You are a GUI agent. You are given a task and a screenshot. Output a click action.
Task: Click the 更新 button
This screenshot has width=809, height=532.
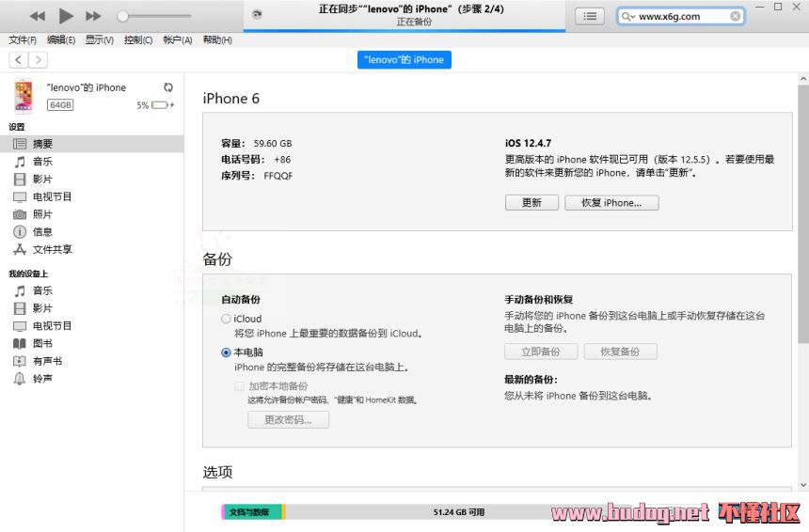pos(531,203)
